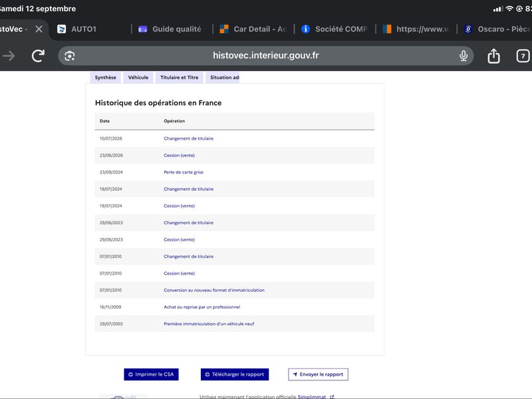532x399 pixels.
Task: Open the Oscaro browser tab
Action: [496, 29]
